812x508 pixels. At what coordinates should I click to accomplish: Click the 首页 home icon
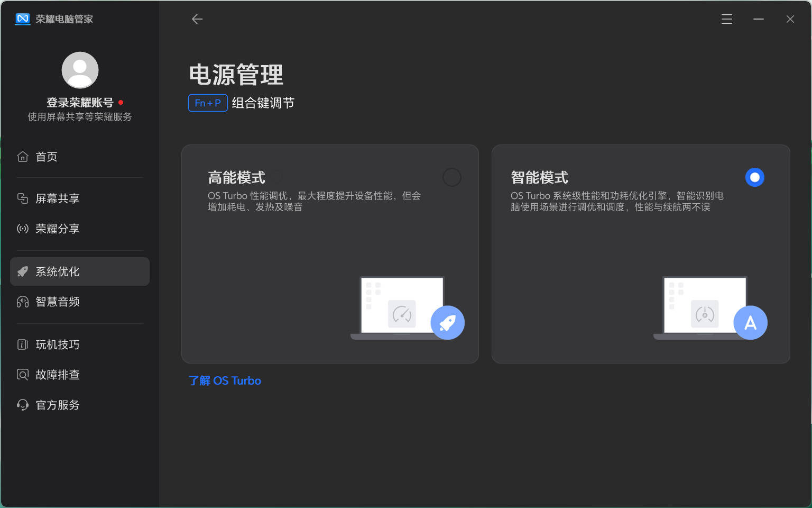pyautogui.click(x=23, y=157)
